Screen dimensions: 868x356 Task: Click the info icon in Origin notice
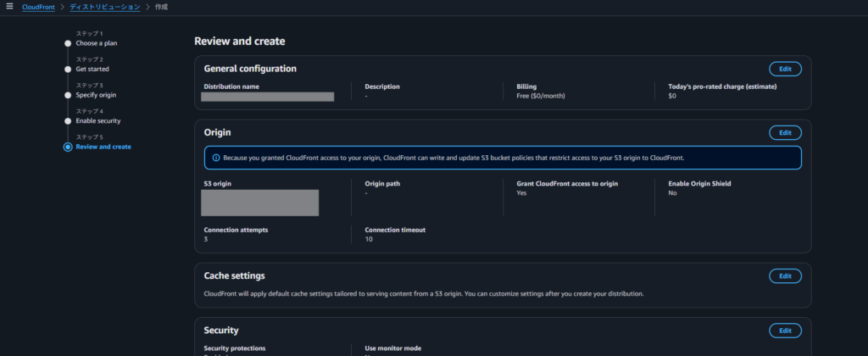click(216, 158)
